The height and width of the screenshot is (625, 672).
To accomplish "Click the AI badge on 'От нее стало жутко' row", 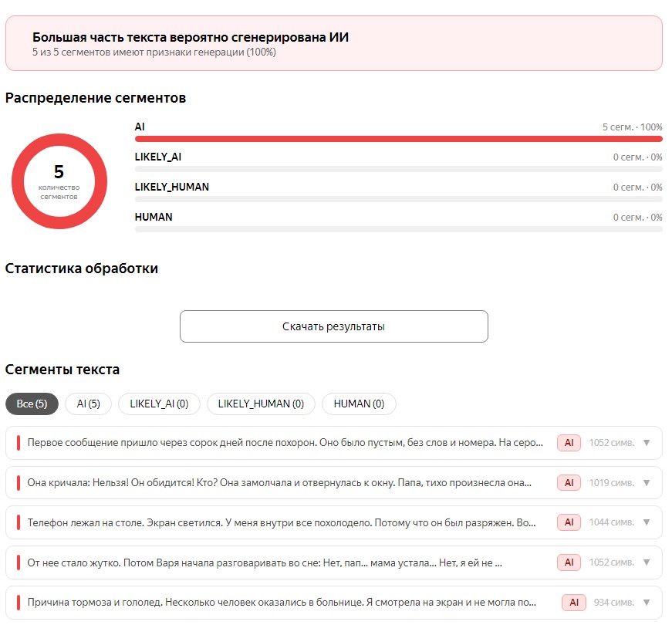I will point(569,562).
